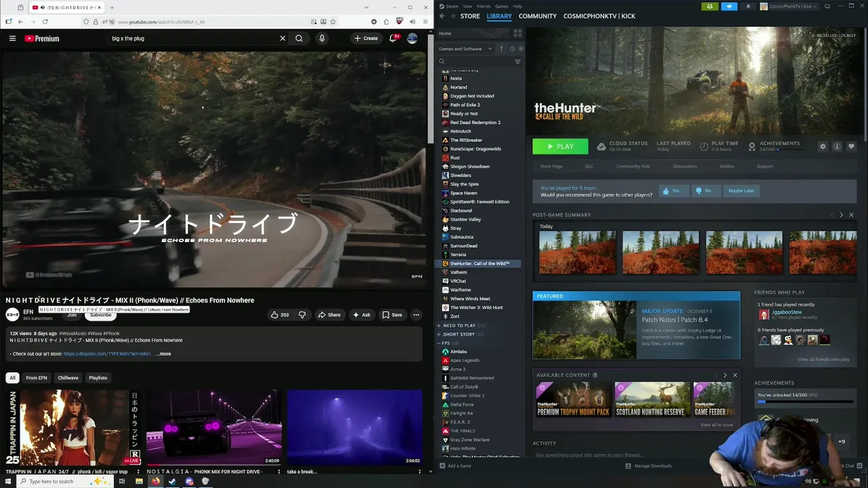Go back in the browser window
Viewport: 868px width, 488px height.
point(20,22)
